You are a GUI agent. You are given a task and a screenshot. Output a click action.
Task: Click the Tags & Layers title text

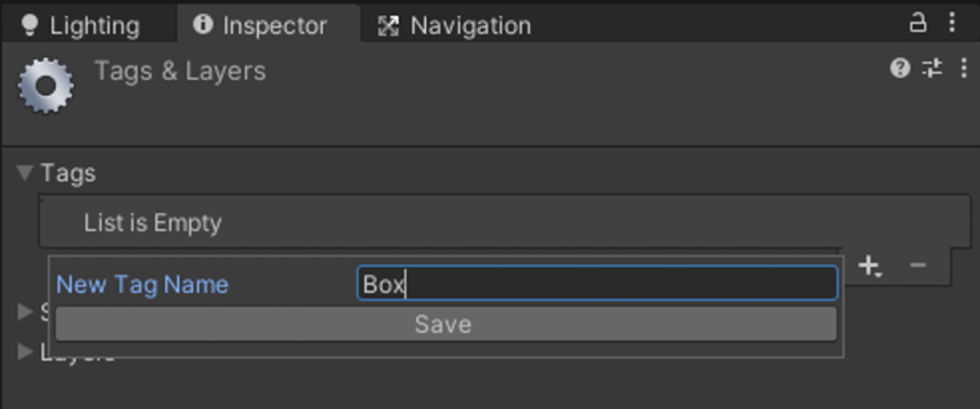point(180,71)
